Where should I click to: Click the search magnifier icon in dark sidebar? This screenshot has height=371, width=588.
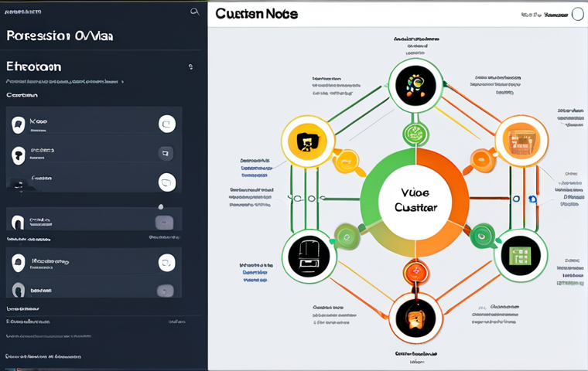click(x=195, y=12)
